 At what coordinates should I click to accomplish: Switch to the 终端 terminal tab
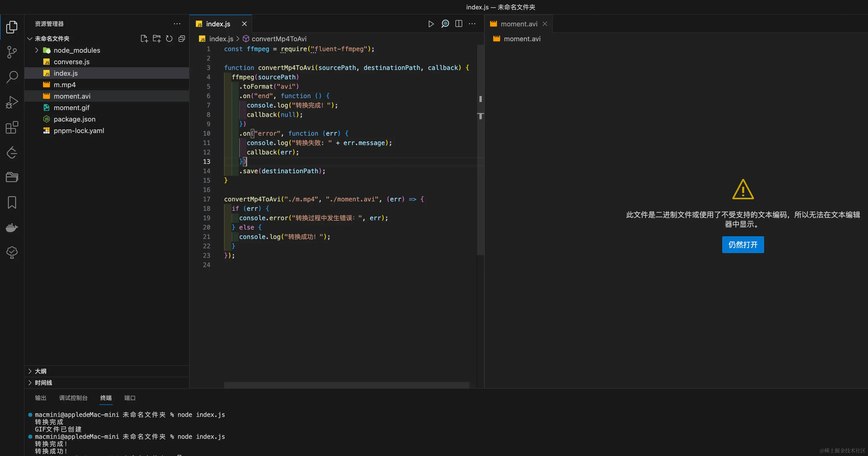click(x=106, y=398)
